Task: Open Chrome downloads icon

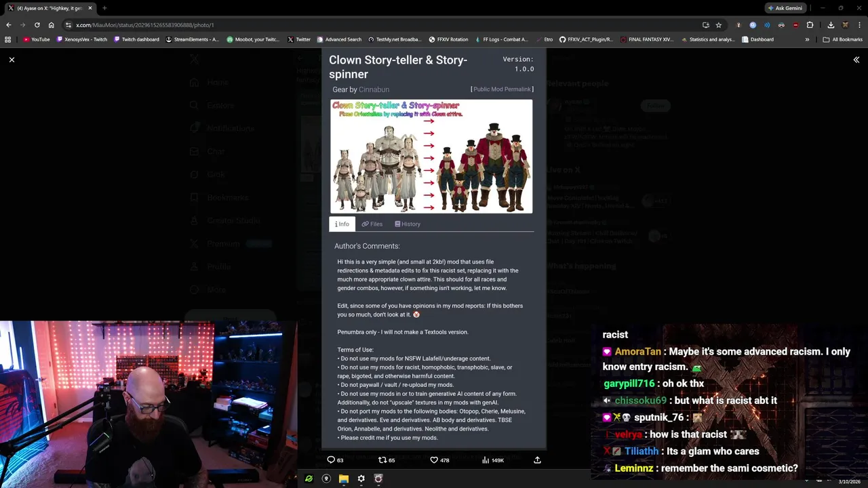Action: [x=831, y=25]
